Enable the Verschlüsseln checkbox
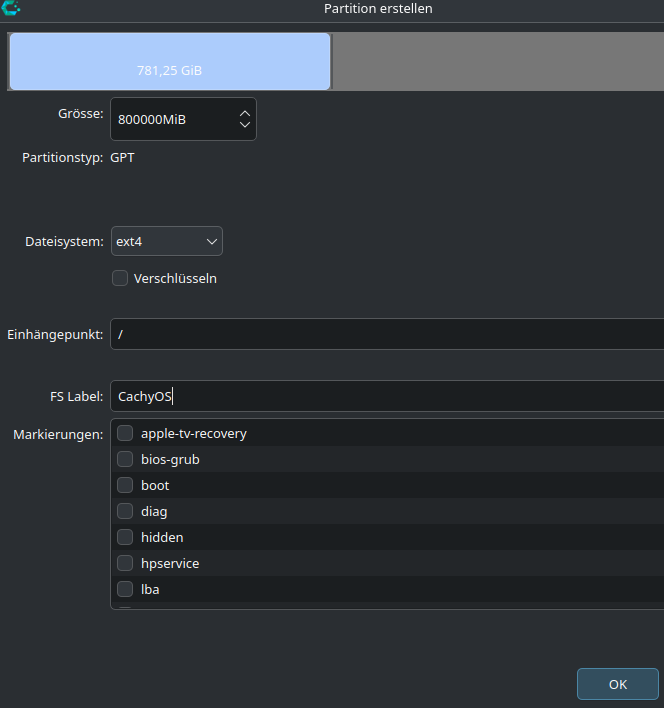This screenshot has width=664, height=708. pyautogui.click(x=120, y=278)
